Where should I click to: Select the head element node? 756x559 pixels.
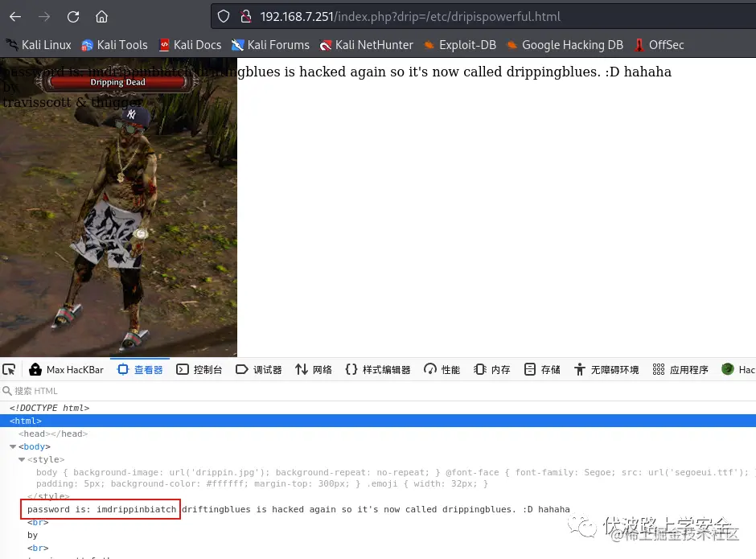pos(54,434)
